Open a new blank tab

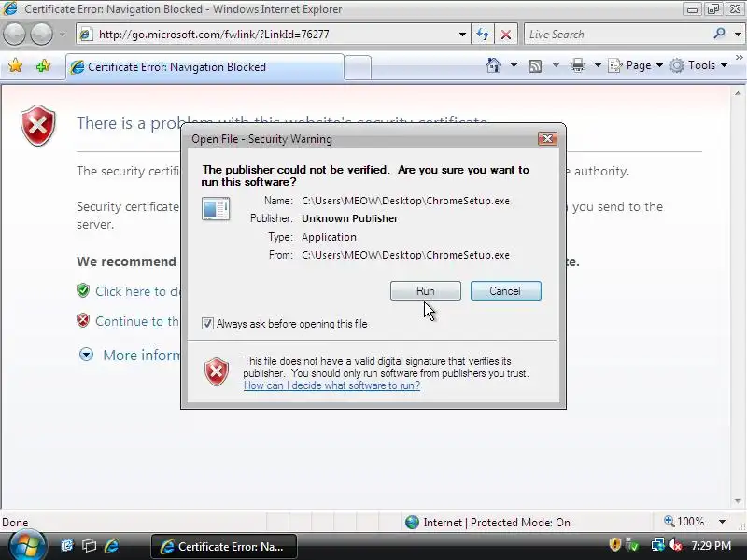click(x=358, y=67)
